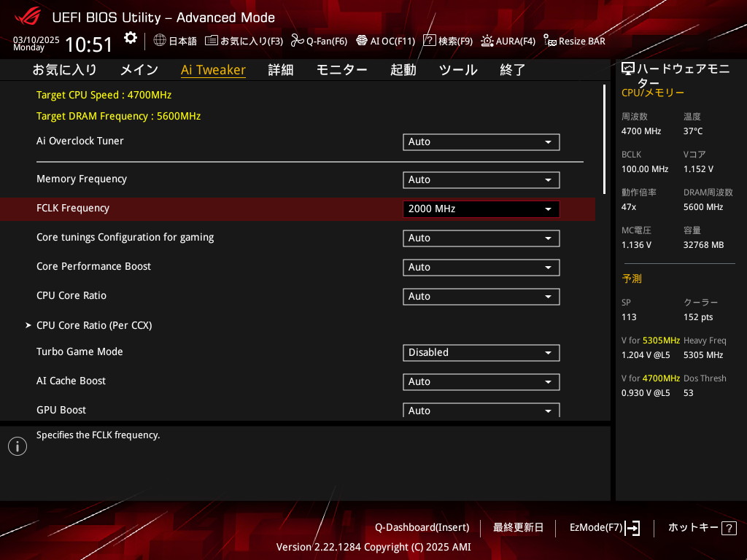
Task: Open Core tunings Configuration for gaming dropdown
Action: (481, 238)
